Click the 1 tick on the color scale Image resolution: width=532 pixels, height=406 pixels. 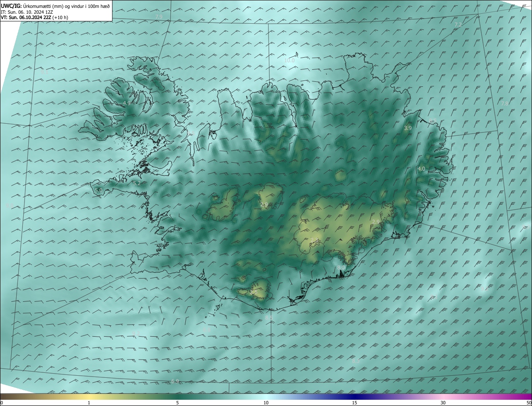[89, 403]
